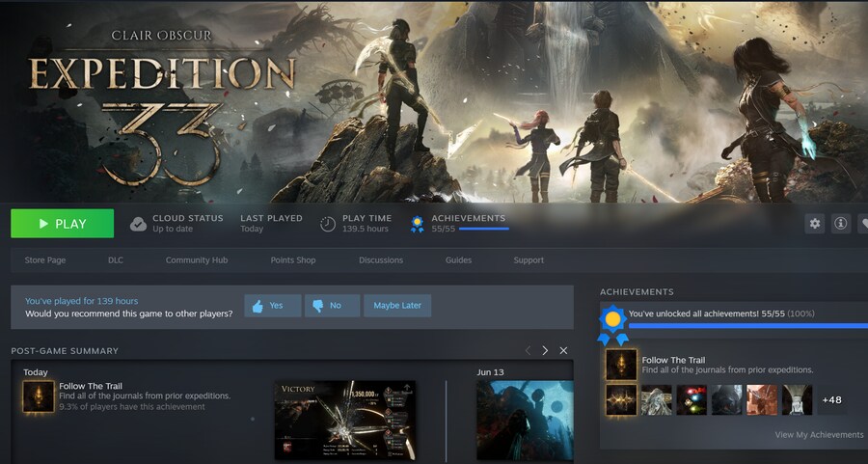This screenshot has width=868, height=464.
Task: Click the Expedition 33 hero banner
Action: pos(434,101)
